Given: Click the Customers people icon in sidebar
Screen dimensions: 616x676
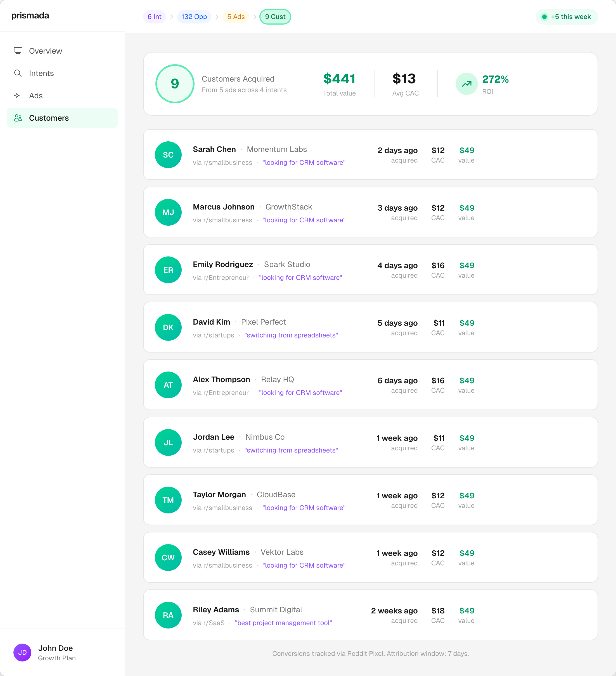Looking at the screenshot, I should coord(18,118).
